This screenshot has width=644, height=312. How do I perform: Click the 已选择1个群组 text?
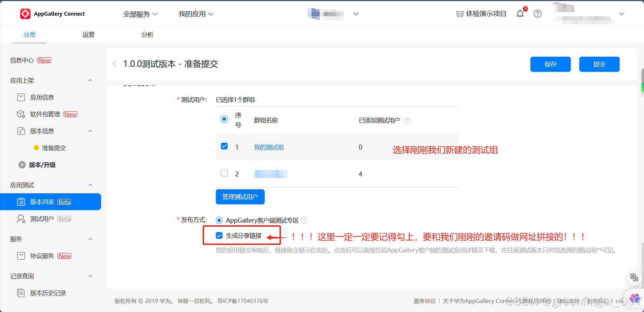tap(235, 100)
